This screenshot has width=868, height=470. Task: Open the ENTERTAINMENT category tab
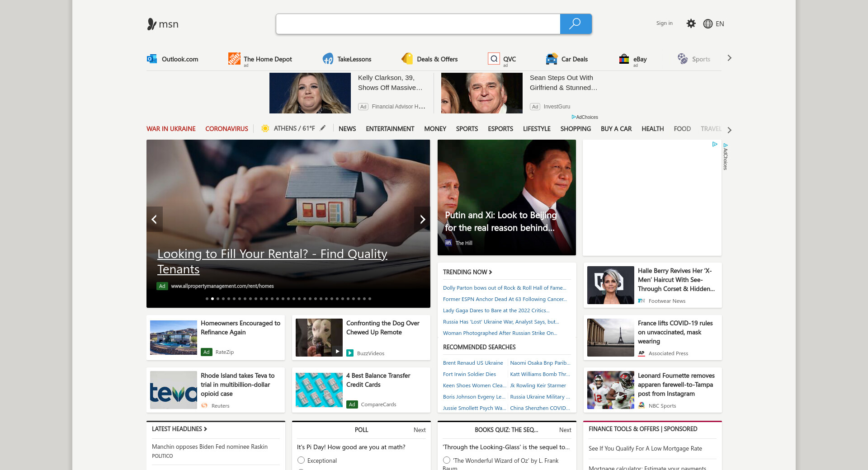coord(390,129)
